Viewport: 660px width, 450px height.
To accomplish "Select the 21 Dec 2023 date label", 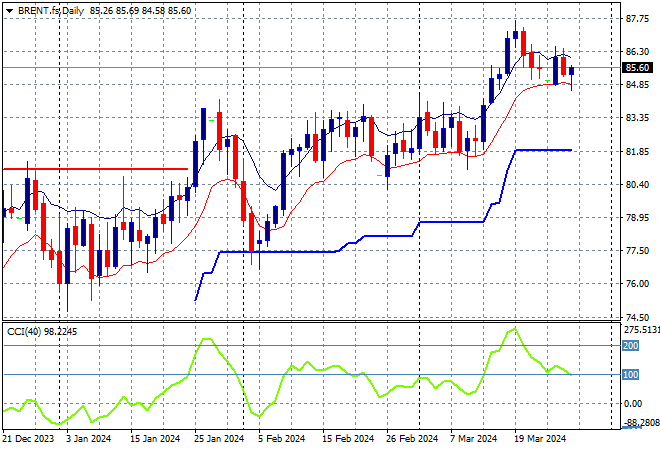I will pyautogui.click(x=29, y=439).
